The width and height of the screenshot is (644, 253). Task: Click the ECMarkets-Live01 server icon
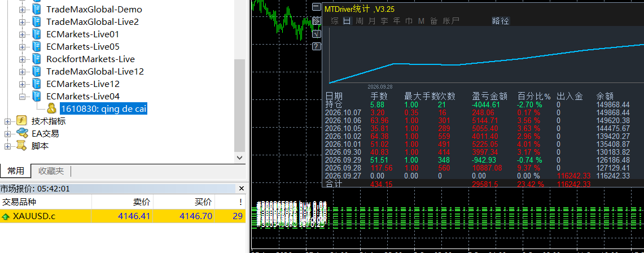pyautogui.click(x=37, y=34)
